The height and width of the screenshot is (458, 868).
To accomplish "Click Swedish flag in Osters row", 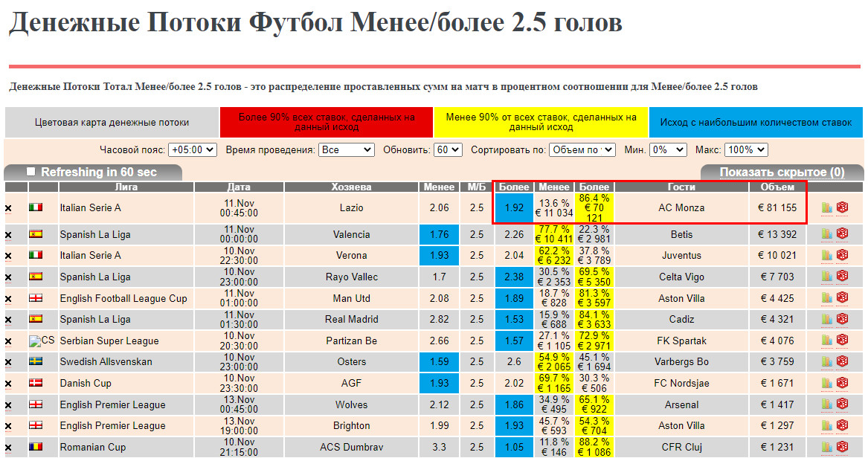I will [x=36, y=361].
